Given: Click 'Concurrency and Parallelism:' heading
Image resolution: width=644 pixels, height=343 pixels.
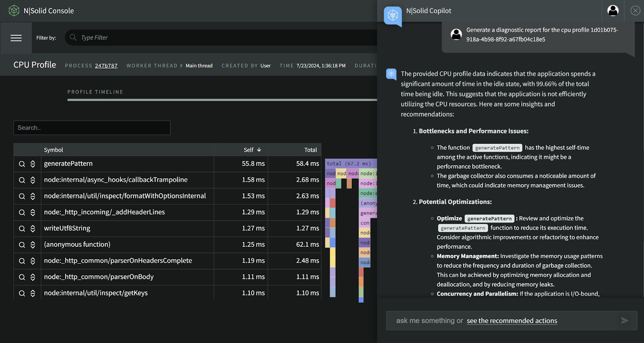Looking at the screenshot, I should click(x=477, y=294).
